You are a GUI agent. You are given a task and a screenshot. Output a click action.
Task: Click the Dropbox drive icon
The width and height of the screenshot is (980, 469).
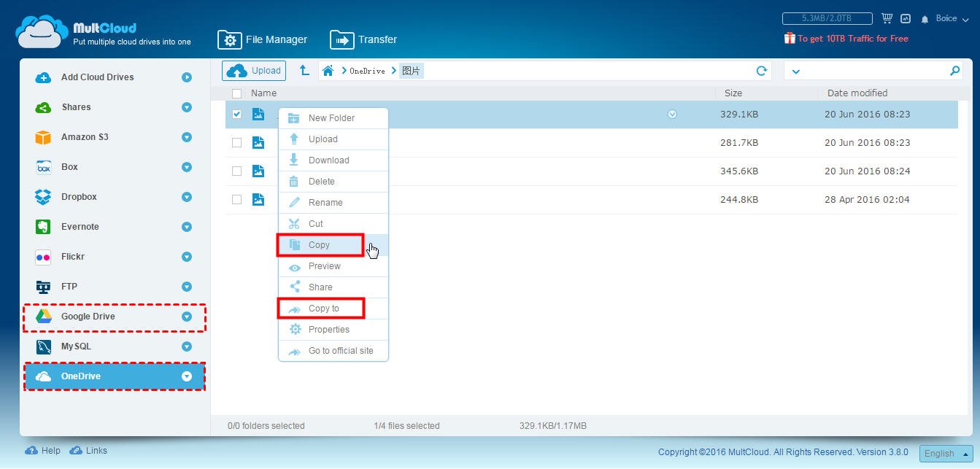[x=44, y=197]
